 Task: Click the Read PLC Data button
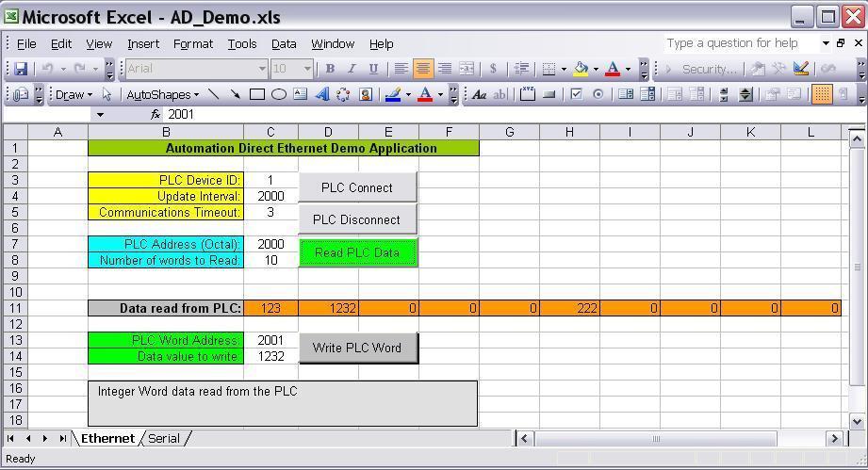(357, 252)
